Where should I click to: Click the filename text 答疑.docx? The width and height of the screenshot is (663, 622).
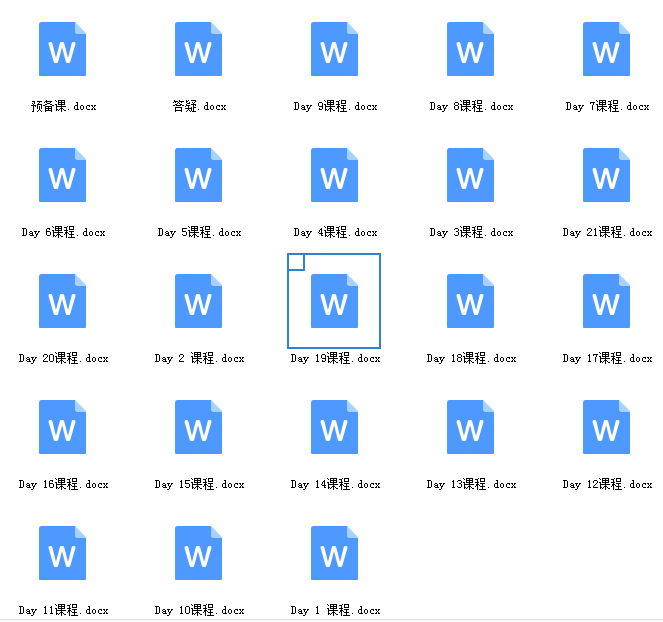click(200, 106)
